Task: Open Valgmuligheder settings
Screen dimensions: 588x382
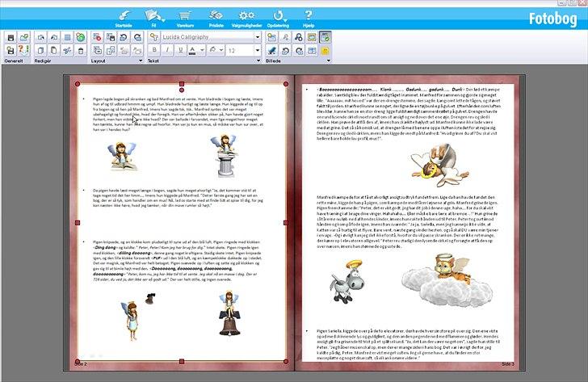Action: 247,19
